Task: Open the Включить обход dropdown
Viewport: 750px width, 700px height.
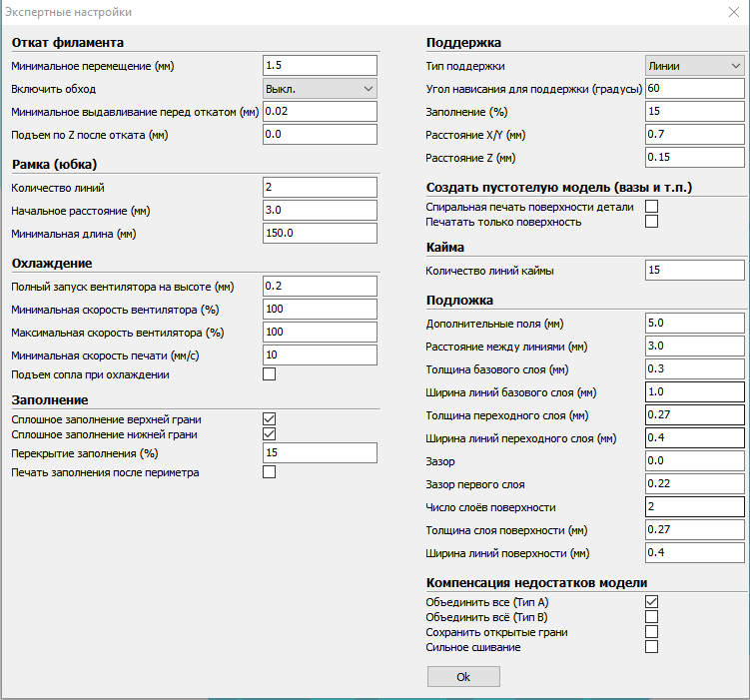Action: tap(320, 88)
